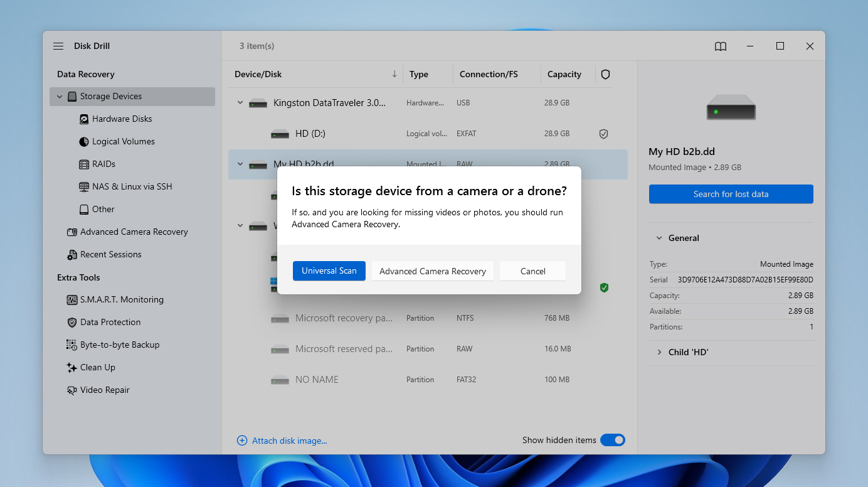Viewport: 868px width, 487px height.
Task: Click the Video Repair icon
Action: pos(72,390)
